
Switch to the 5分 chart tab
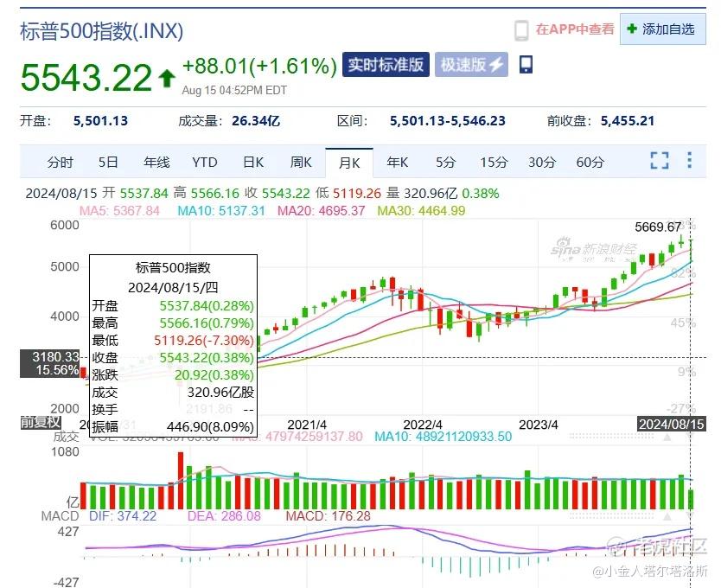445,163
